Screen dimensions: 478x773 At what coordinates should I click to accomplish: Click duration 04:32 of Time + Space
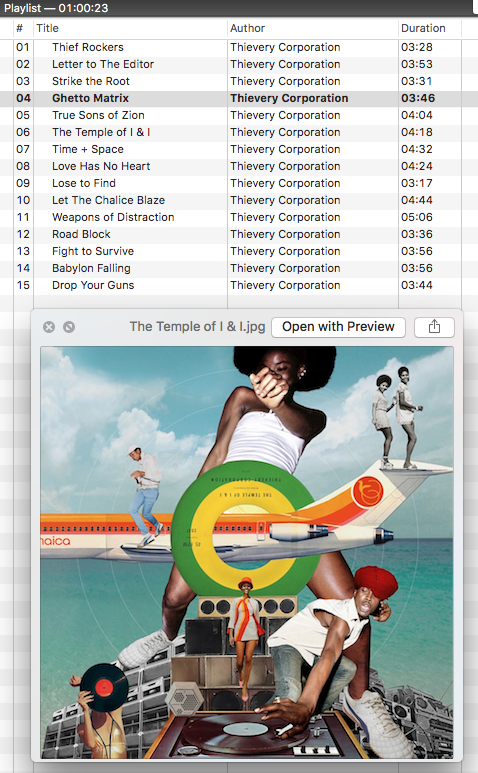tap(417, 149)
